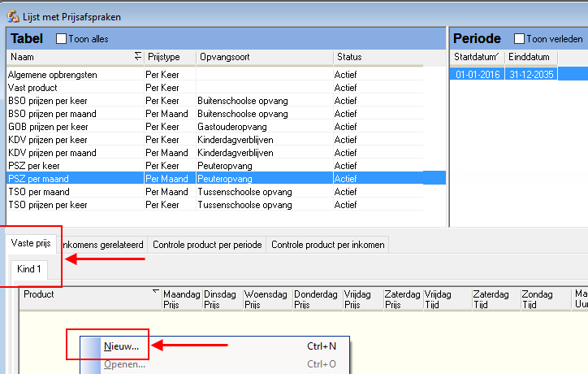Screen dimensions: 588x374
Task: Click the Opvangsoort column header
Action: tap(264, 57)
